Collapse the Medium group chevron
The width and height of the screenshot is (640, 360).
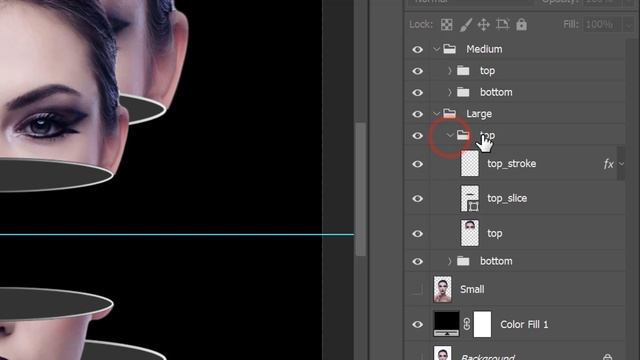pyautogui.click(x=436, y=49)
